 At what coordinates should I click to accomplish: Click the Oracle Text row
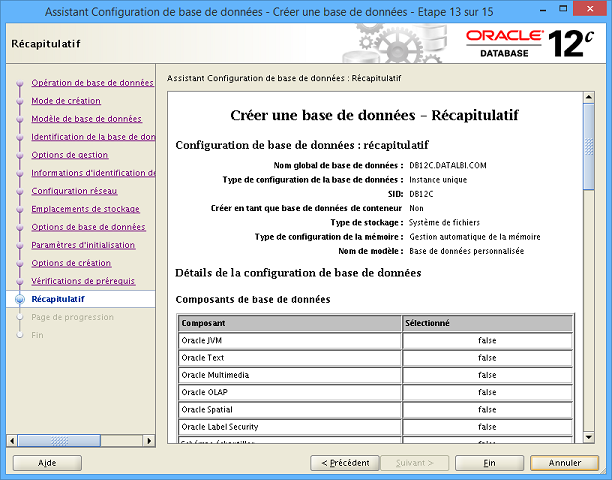click(375, 358)
